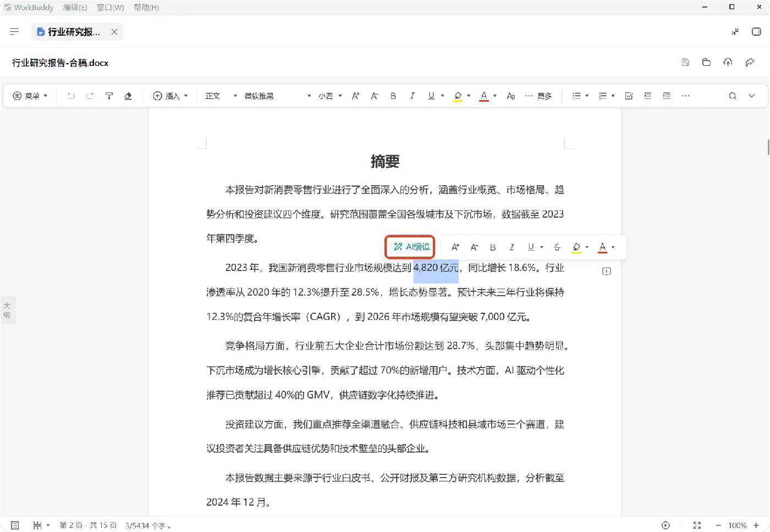Open the 帮助(H) menu

pos(146,8)
